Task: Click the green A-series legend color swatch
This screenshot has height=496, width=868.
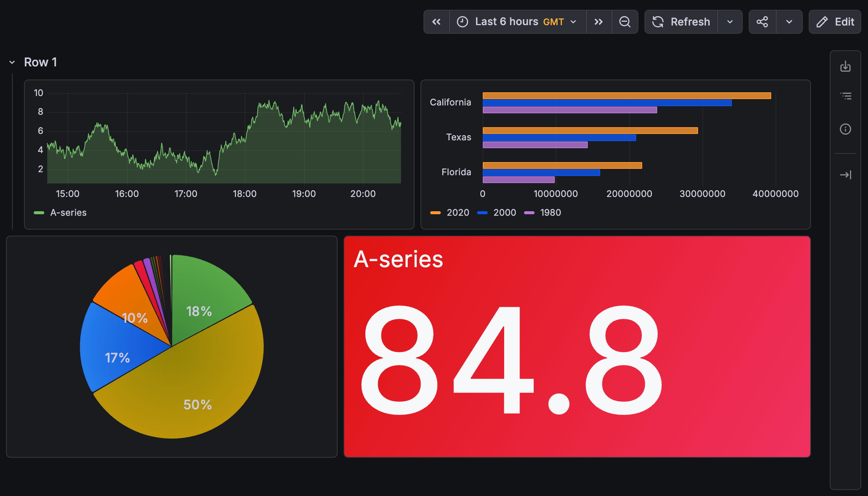Action: [x=39, y=213]
